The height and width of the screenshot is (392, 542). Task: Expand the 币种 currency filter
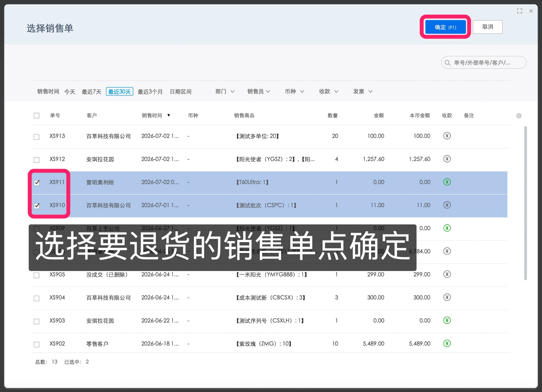tap(295, 92)
